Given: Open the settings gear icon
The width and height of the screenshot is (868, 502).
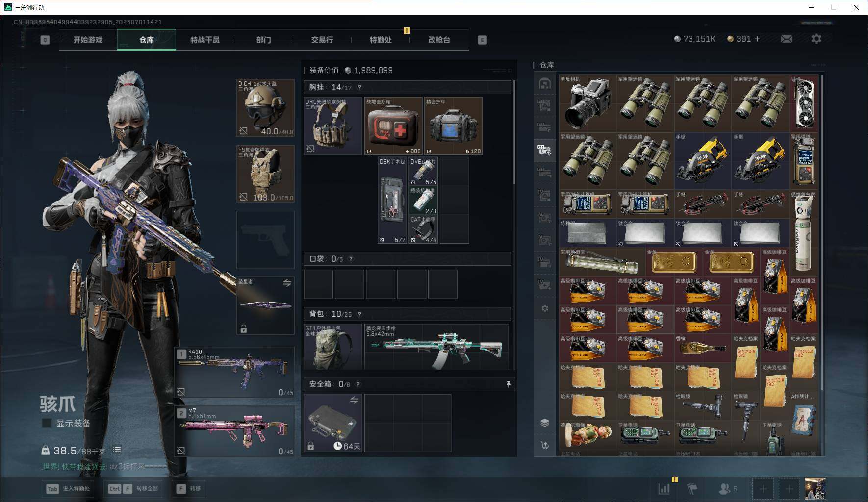Looking at the screenshot, I should point(816,39).
